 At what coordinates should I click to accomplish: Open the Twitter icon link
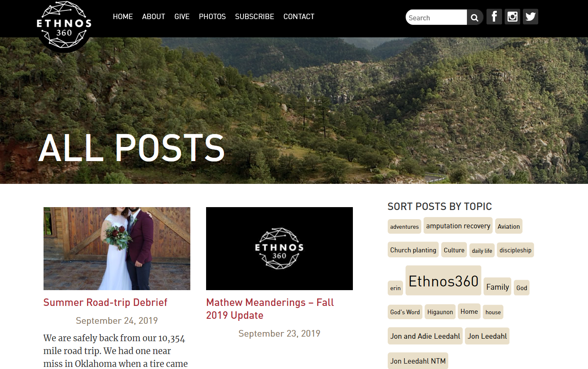(530, 17)
